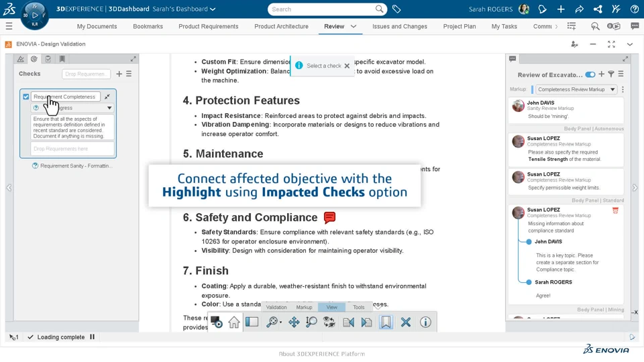Expand the review comments panel
The image size is (644, 362).
625,59
